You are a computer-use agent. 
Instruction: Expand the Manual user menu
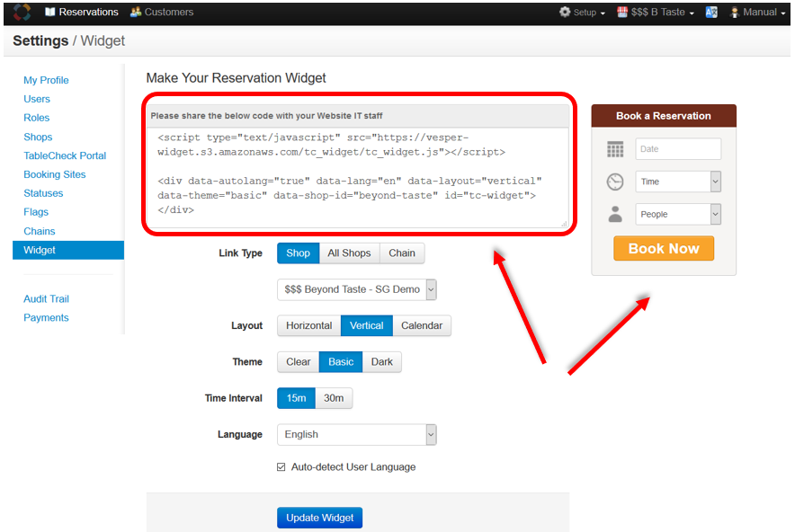[x=757, y=13]
